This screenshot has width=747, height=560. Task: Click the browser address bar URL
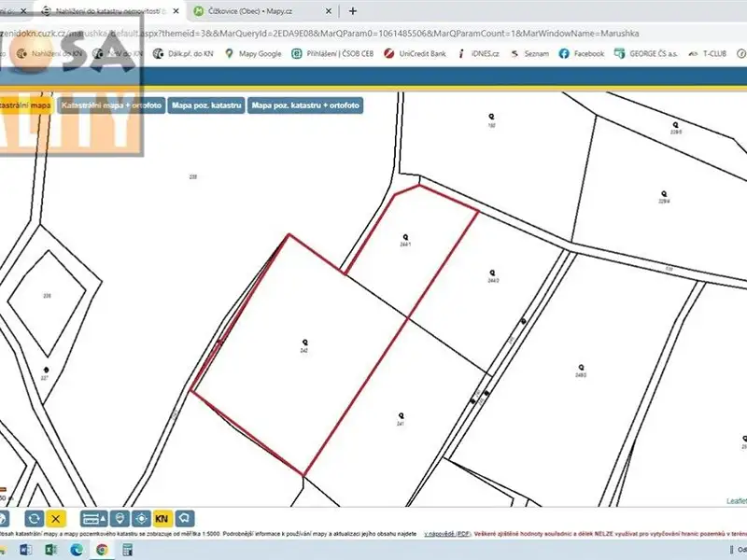pyautogui.click(x=319, y=34)
